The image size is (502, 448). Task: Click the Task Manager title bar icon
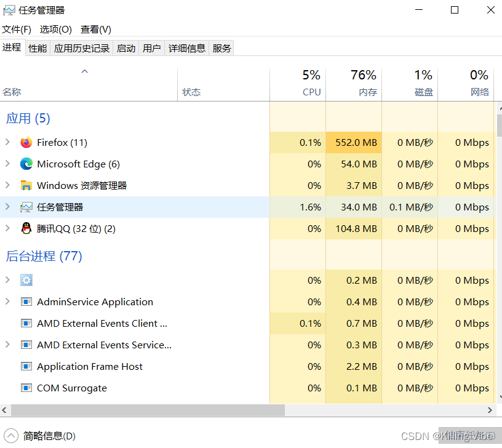click(x=9, y=10)
